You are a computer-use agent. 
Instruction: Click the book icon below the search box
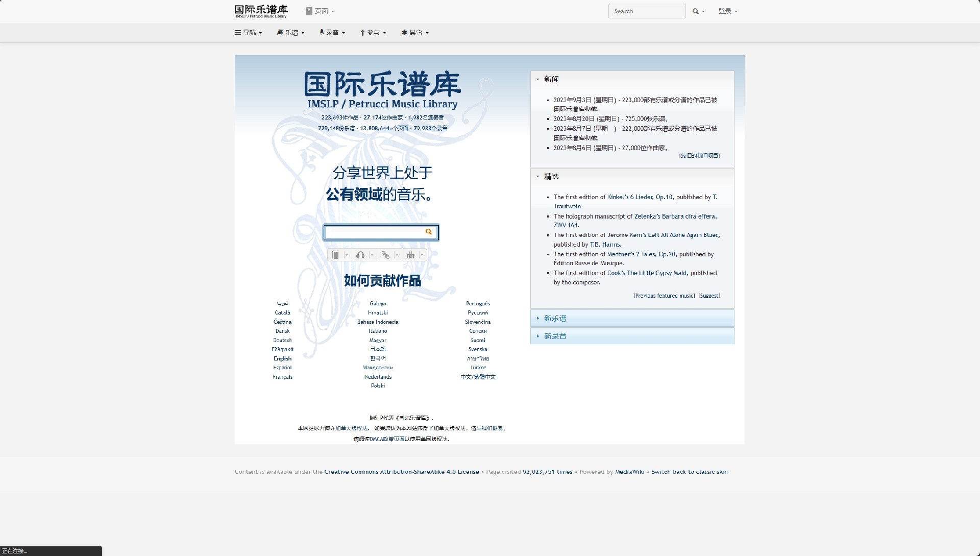pyautogui.click(x=335, y=255)
